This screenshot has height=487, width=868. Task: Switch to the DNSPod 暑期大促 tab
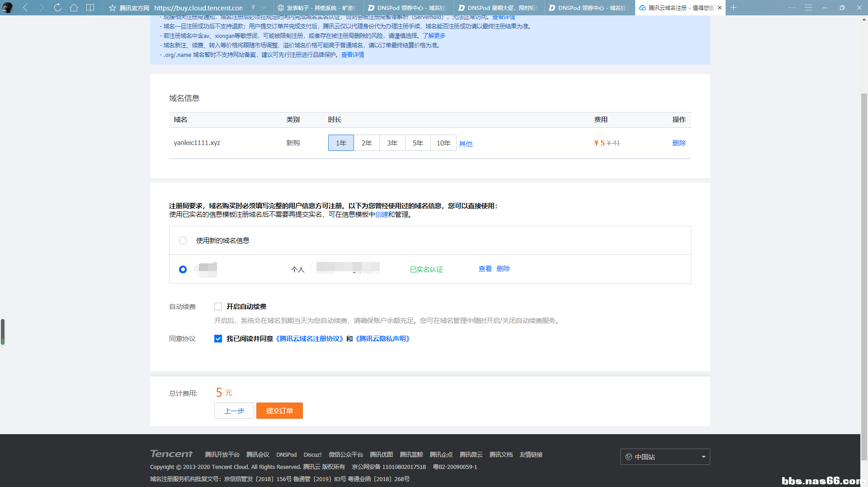tap(499, 8)
